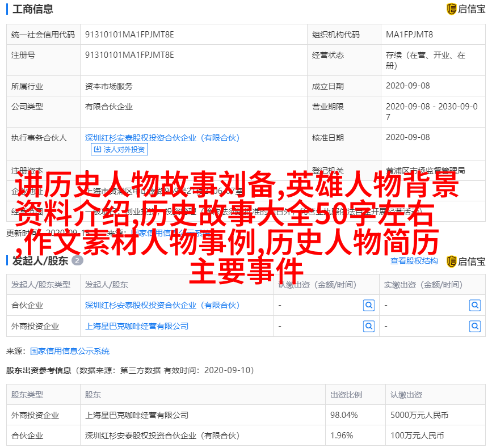Screen dimensions: 492x448
Task: Select 成立日期 value 2020-09-08
Action: click(407, 86)
